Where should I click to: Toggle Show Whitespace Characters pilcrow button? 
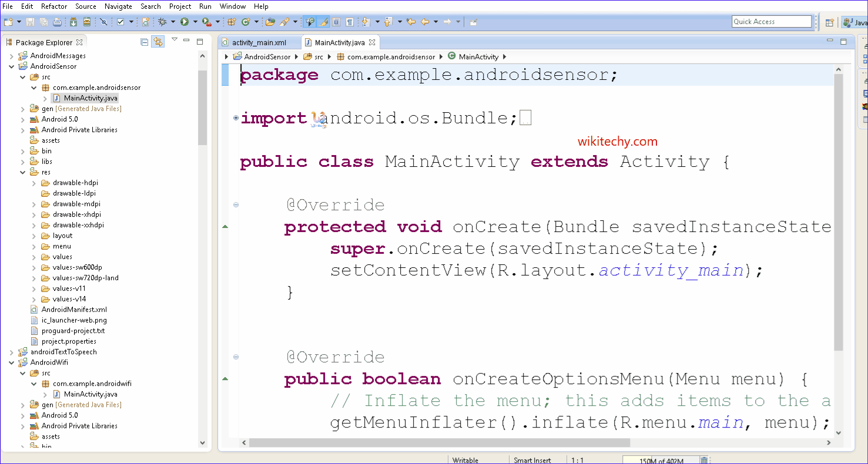click(x=350, y=22)
